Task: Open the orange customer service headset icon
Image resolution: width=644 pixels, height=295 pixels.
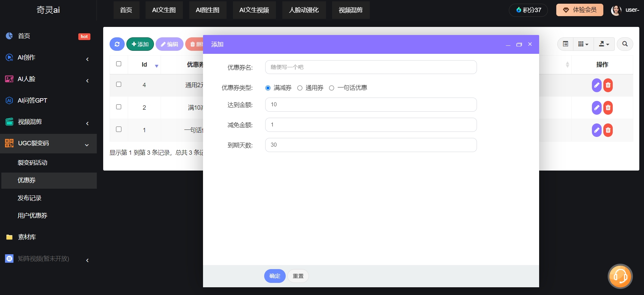Action: [620, 276]
